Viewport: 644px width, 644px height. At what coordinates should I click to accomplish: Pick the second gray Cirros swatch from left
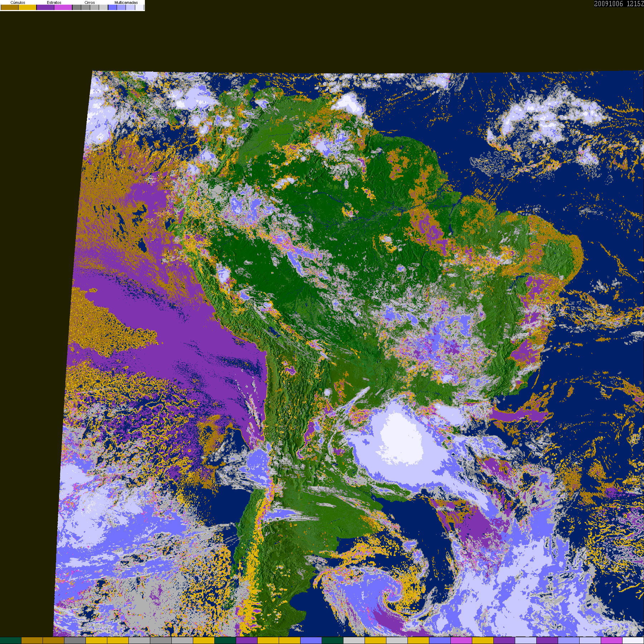(x=86, y=8)
